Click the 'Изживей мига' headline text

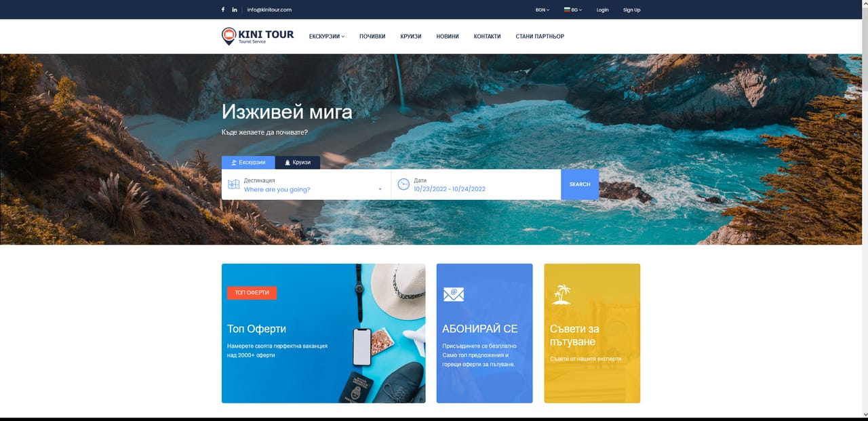[x=287, y=112]
